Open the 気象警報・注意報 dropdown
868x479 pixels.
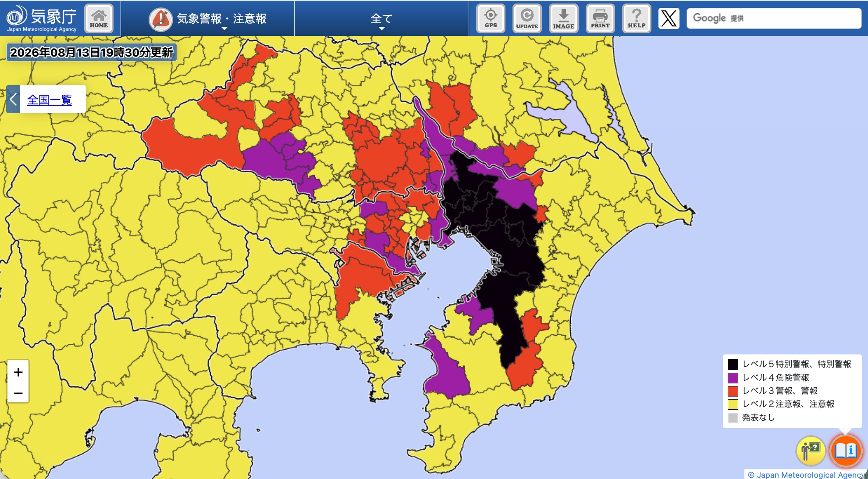coord(208,18)
